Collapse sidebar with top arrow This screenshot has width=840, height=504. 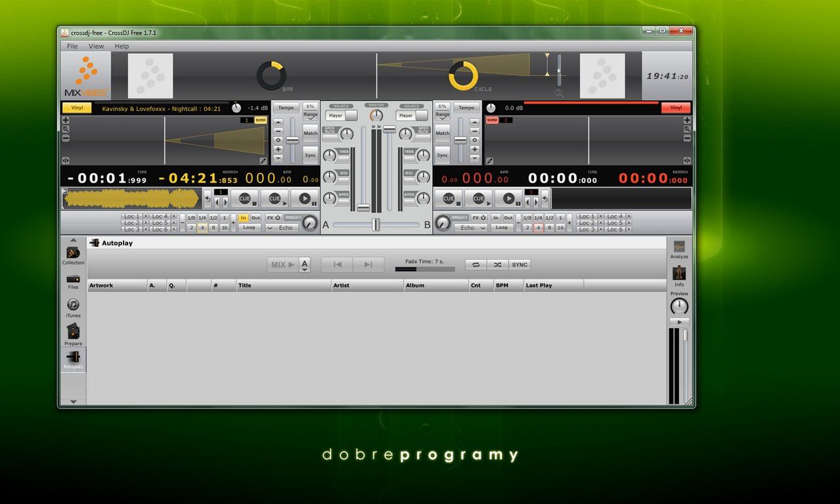point(73,240)
